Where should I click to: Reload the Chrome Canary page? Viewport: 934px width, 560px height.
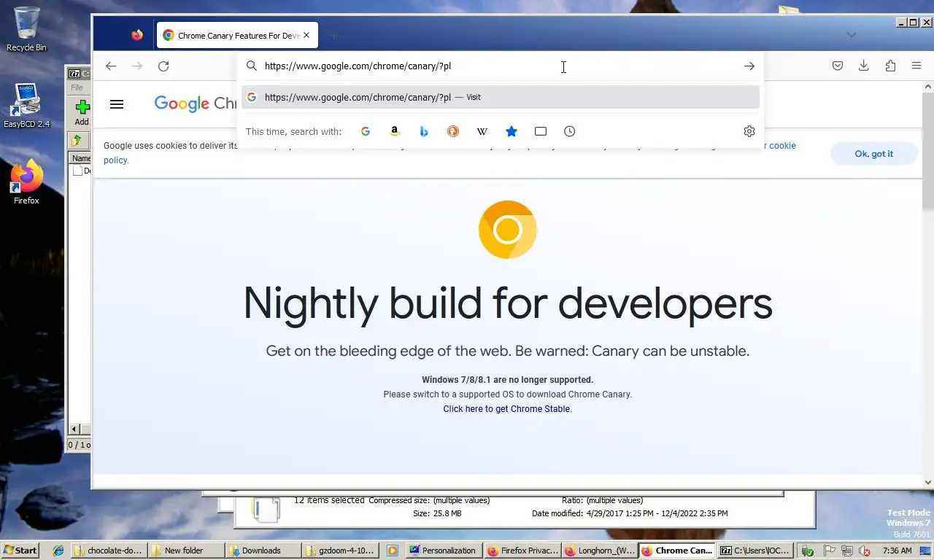coord(163,66)
